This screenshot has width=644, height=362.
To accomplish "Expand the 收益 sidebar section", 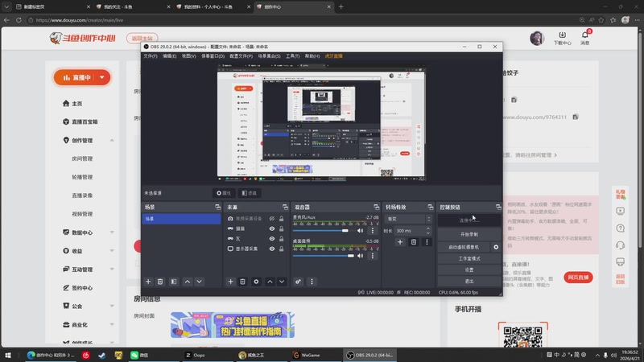I will click(x=112, y=251).
